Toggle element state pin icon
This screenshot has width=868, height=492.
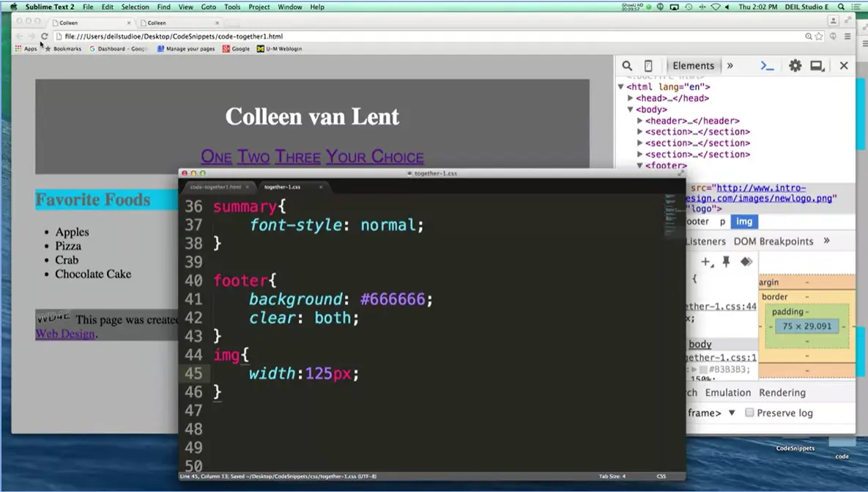tap(726, 262)
